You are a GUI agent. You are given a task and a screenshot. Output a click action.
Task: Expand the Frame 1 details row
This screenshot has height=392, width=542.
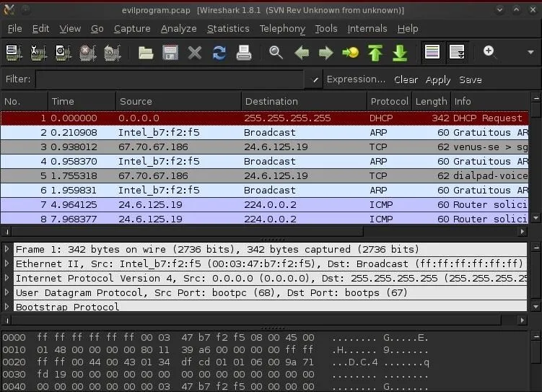[6, 248]
